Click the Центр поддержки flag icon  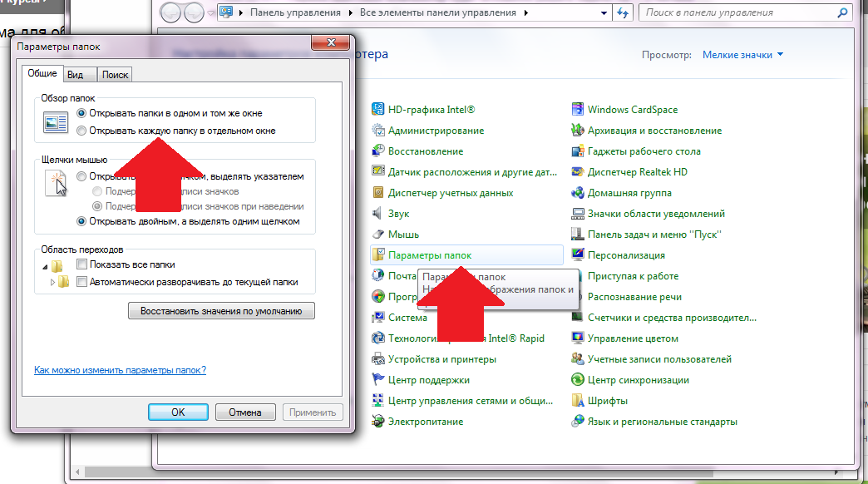pyautogui.click(x=378, y=379)
